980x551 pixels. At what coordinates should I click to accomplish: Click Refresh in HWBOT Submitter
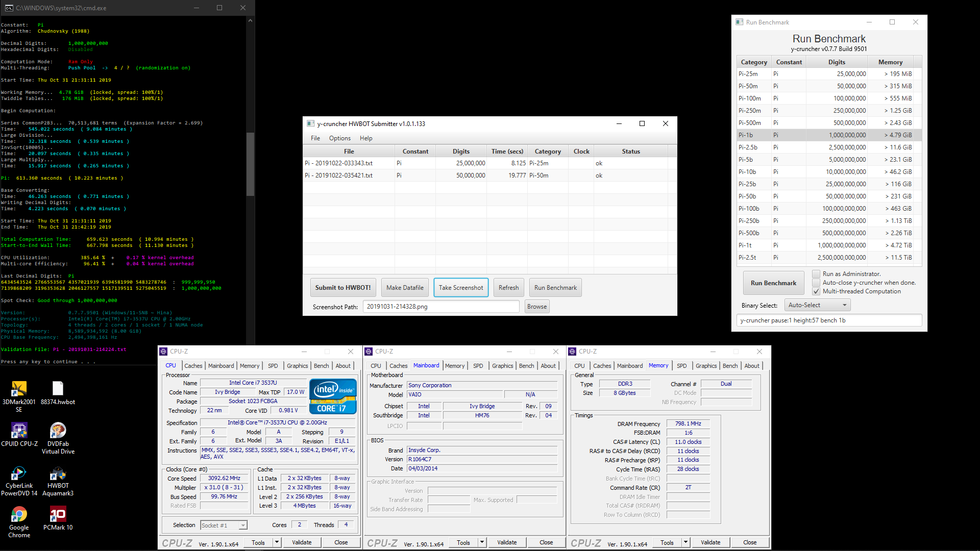coord(508,288)
